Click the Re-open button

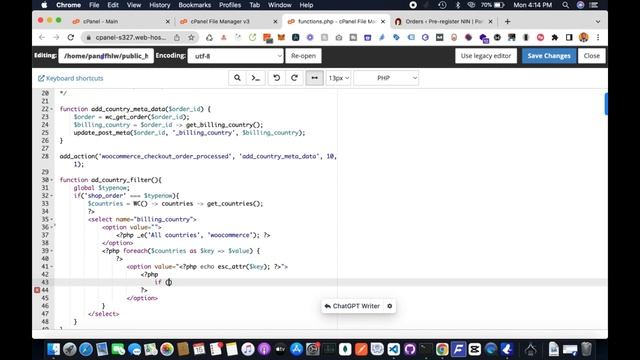point(303,56)
